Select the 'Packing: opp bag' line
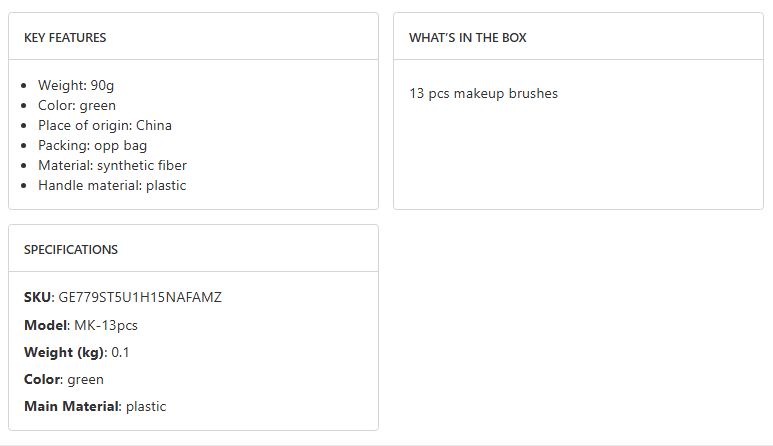The width and height of the screenshot is (773, 446). coord(92,146)
